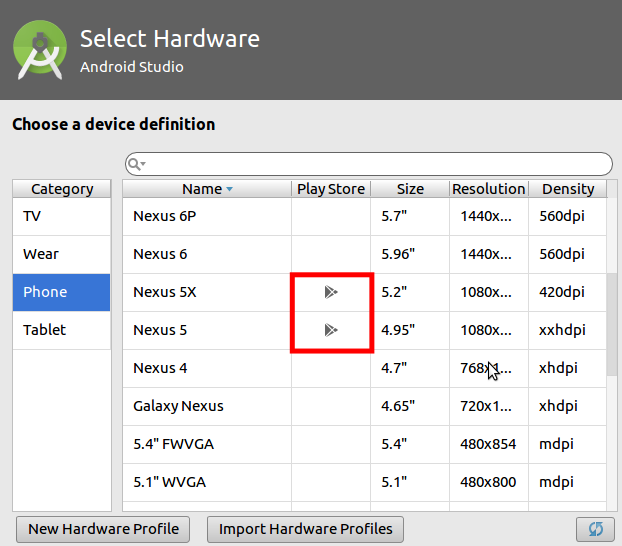Sort by clicking the Name column header
The image size is (622, 546).
(x=207, y=189)
